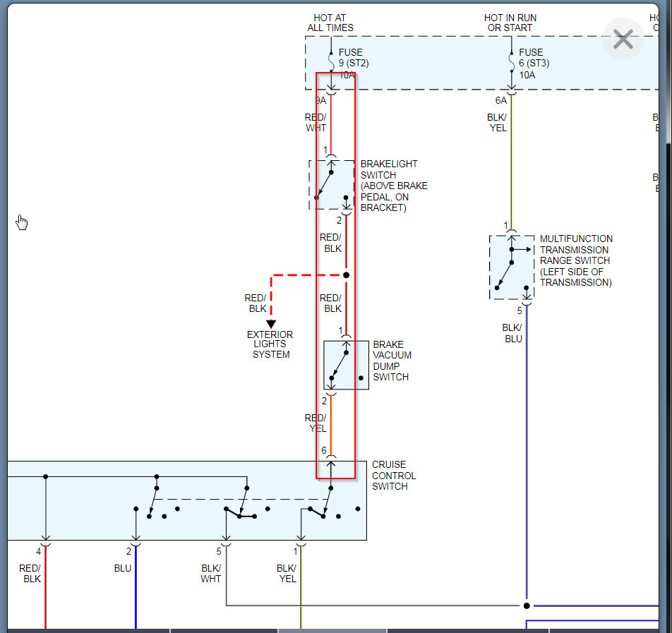
Task: Click the 'BLU' wire label at pin 2
Action: point(123,568)
